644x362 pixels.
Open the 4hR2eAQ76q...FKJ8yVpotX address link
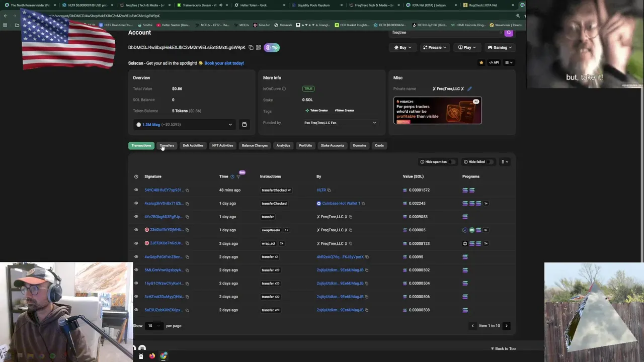point(340,257)
